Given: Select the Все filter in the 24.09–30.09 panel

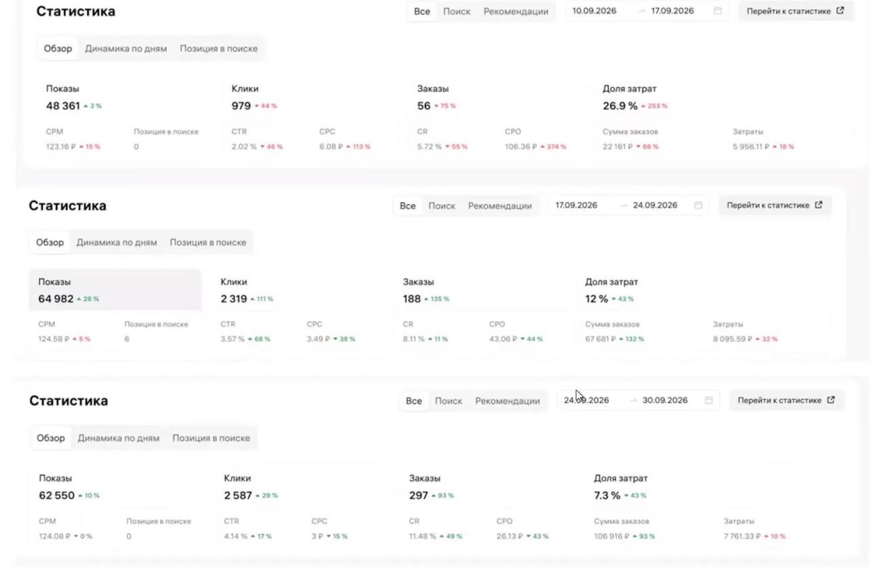Looking at the screenshot, I should 414,401.
